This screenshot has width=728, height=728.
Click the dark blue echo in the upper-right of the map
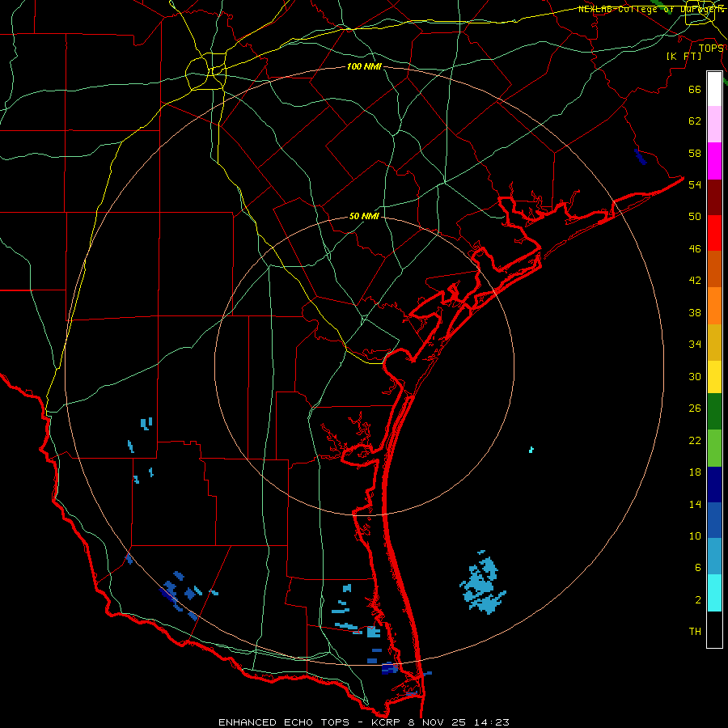coord(641,157)
